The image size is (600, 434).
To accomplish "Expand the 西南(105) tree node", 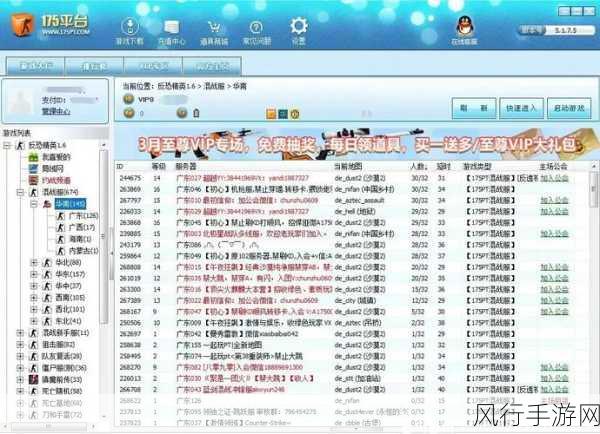I will pos(34,297).
